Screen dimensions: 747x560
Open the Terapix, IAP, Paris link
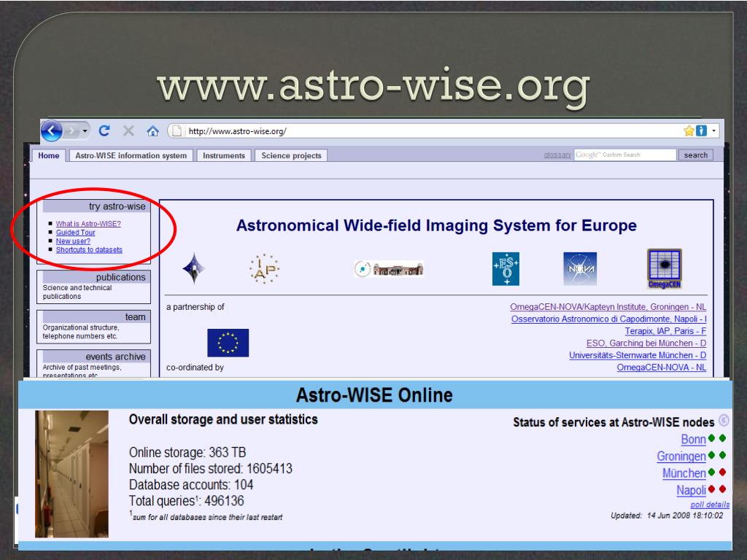click(665, 331)
